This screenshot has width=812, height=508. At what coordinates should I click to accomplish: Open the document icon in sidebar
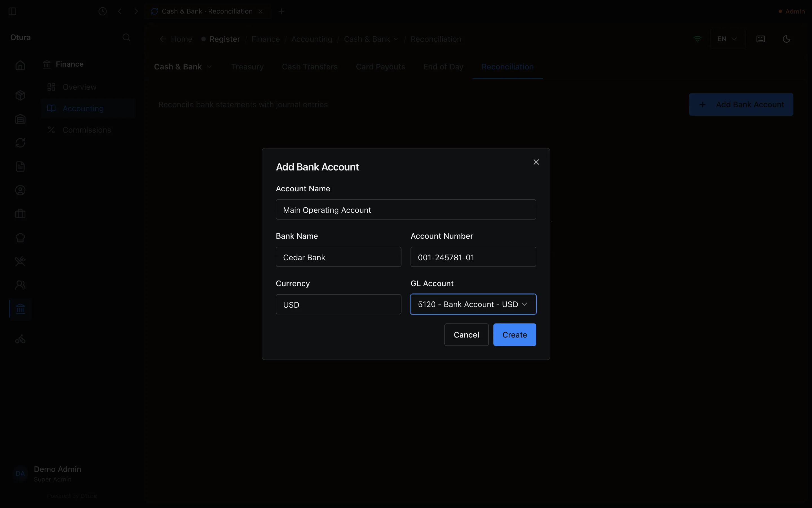(20, 167)
